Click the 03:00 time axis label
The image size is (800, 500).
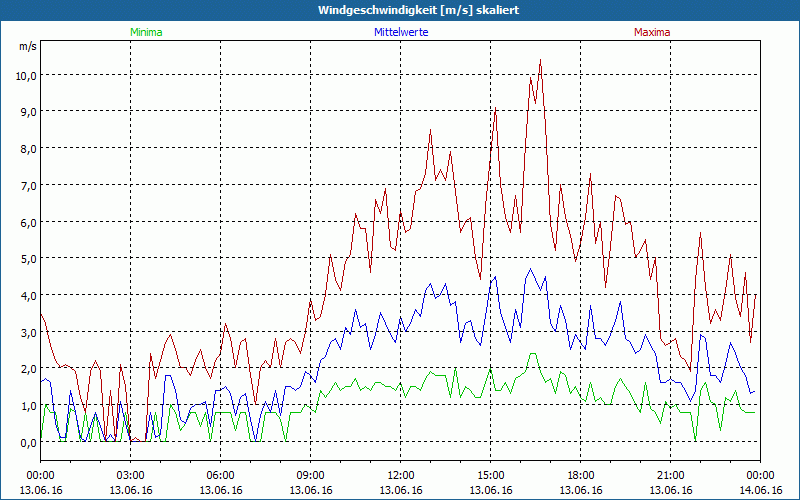tap(131, 476)
